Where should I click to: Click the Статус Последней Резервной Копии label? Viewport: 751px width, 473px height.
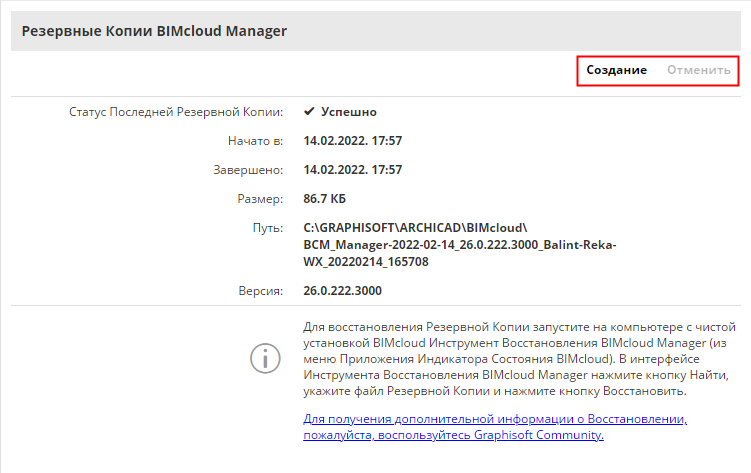pyautogui.click(x=176, y=112)
